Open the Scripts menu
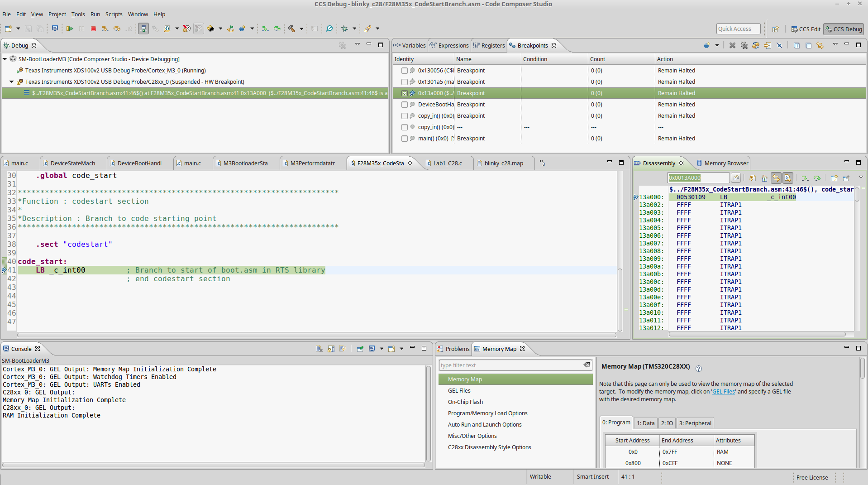 point(114,14)
